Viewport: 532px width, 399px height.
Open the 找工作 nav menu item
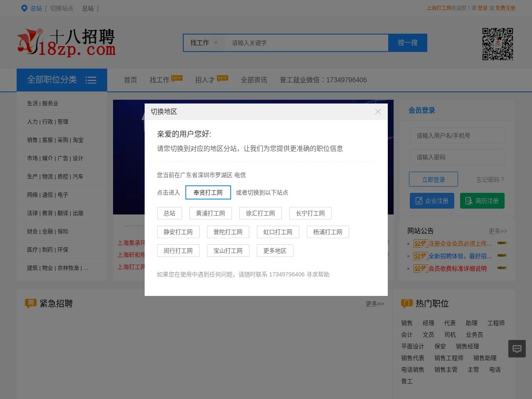click(x=160, y=80)
